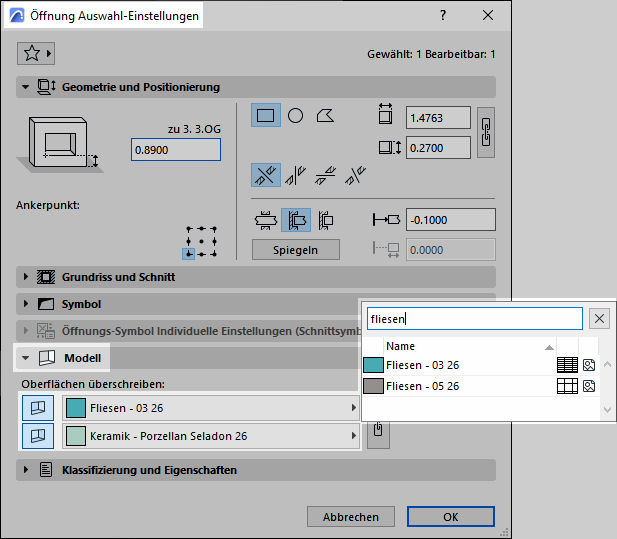The image size is (617, 539).
Task: Open Keramik - Porzellan Seladon surface dropdown
Action: [x=211, y=436]
